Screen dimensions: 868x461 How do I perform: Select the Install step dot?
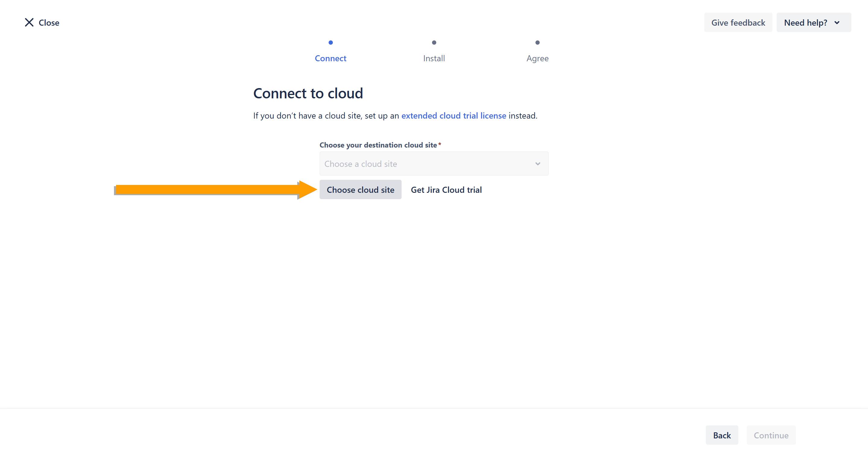coord(434,43)
